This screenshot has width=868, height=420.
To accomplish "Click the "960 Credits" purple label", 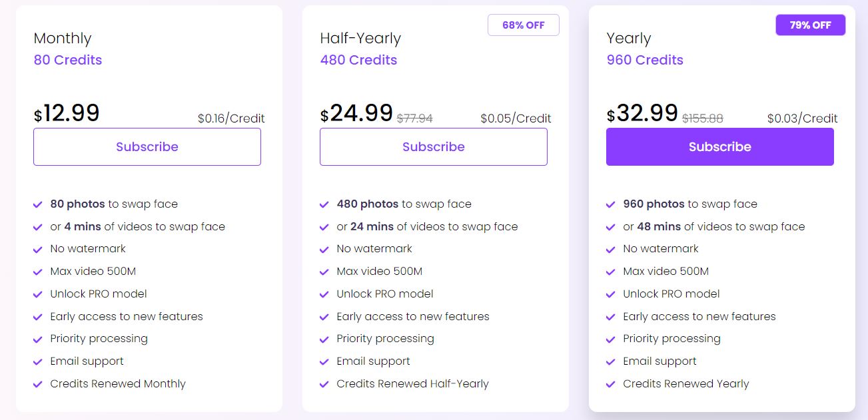I will click(x=645, y=60).
